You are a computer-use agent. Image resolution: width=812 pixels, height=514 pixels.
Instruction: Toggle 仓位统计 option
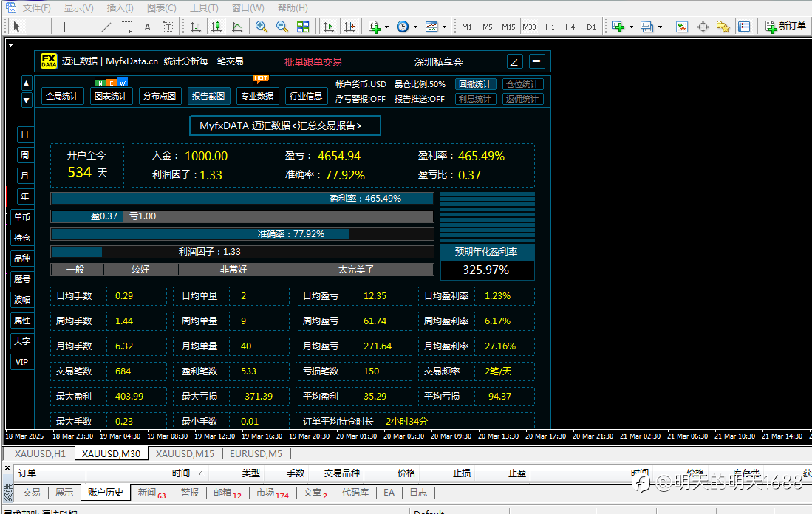pos(522,84)
